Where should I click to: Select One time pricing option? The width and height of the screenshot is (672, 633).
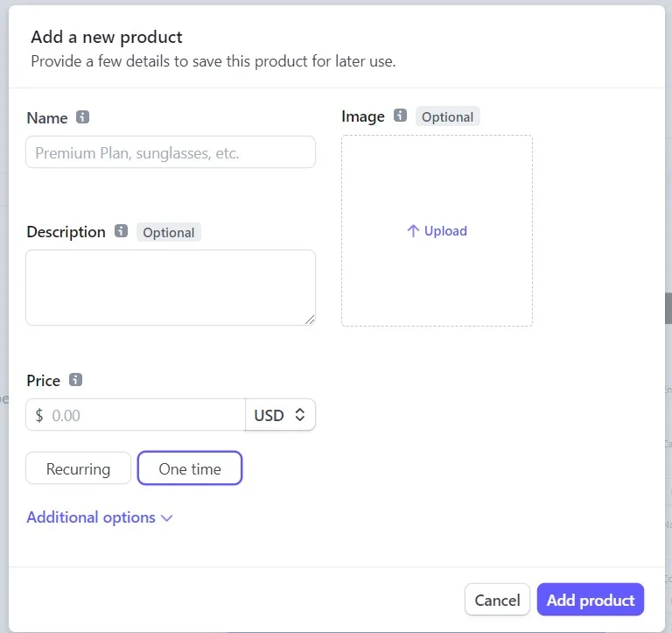[x=189, y=468]
